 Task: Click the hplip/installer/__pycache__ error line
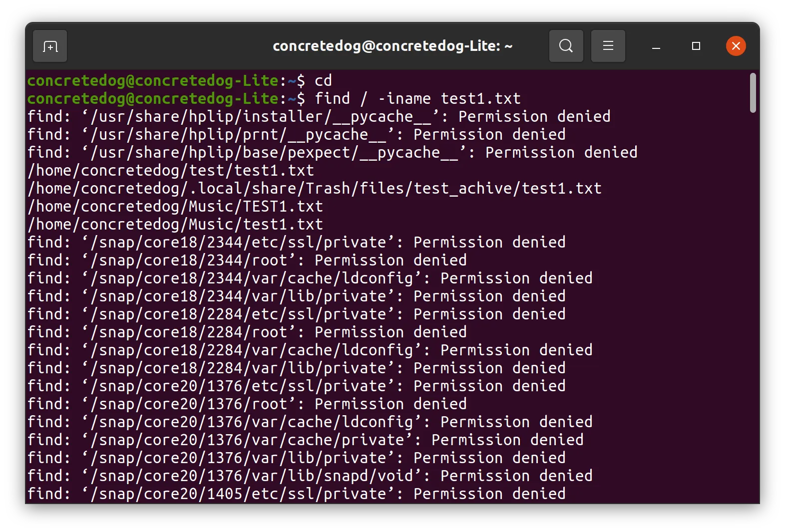click(319, 116)
